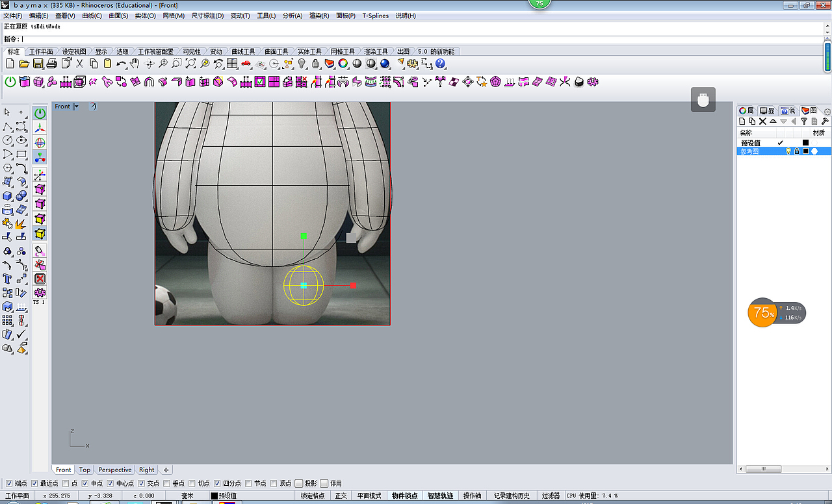Toggle the 端点 osnap checkbox
This screenshot has width=832, height=504.
pyautogui.click(x=9, y=483)
